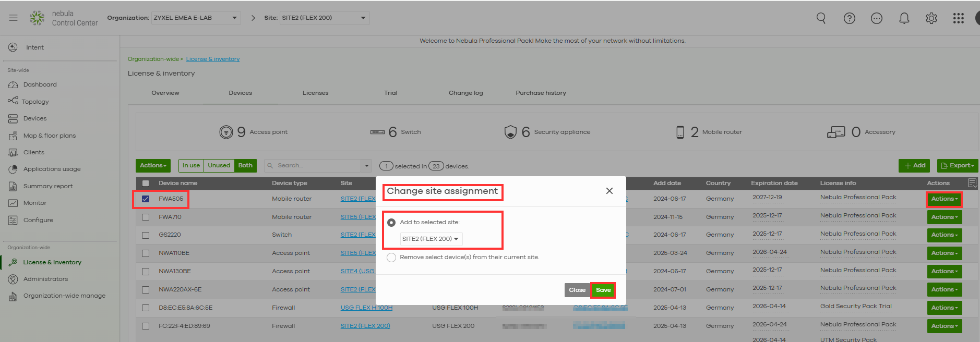Viewport: 980px width, 342px height.
Task: Open License & inventory in sidebar
Action: (52, 262)
